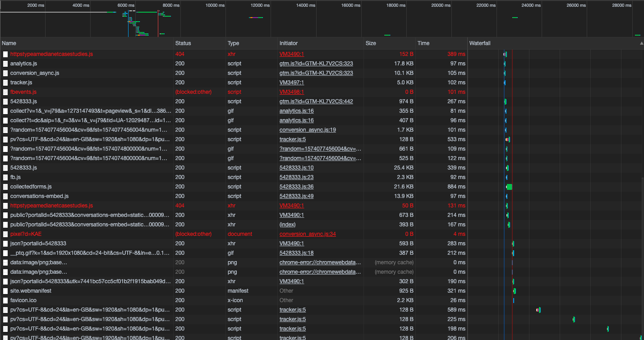
Task: Open the VM3498:1 initiator link for fbevents.js
Action: [292, 92]
